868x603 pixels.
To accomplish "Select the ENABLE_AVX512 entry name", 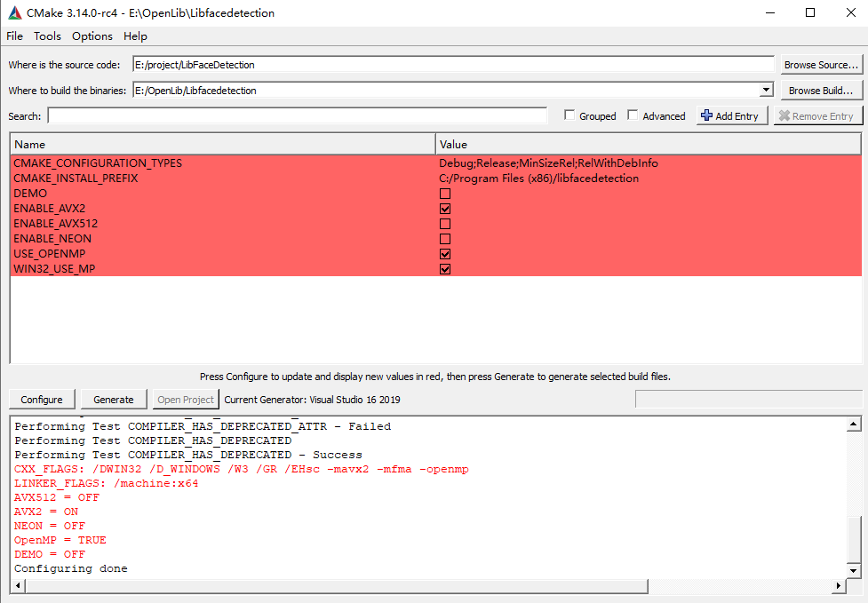I will click(x=56, y=224).
